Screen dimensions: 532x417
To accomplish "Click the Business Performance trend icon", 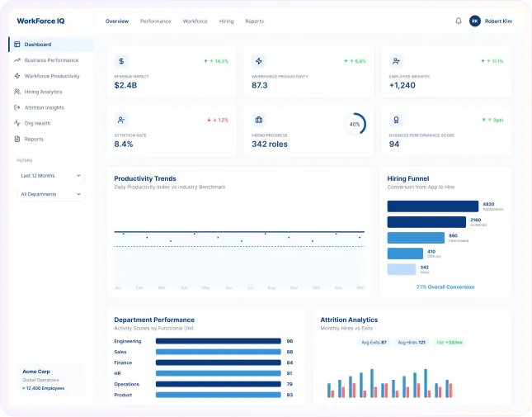I will pyautogui.click(x=17, y=60).
